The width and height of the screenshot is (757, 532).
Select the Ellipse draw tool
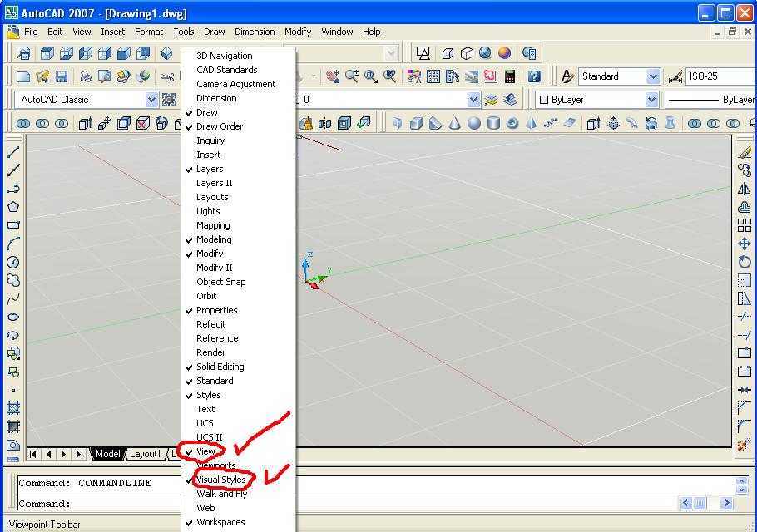pos(13,317)
